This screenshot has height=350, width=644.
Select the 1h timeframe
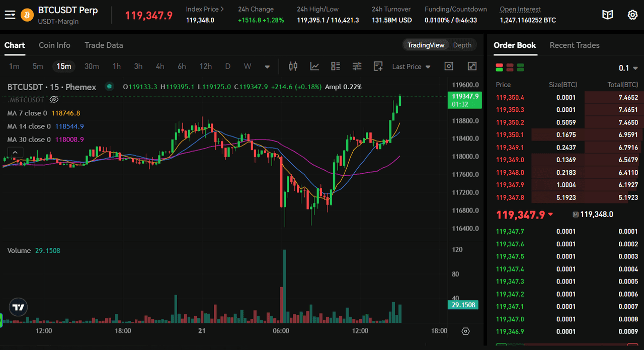tap(117, 66)
